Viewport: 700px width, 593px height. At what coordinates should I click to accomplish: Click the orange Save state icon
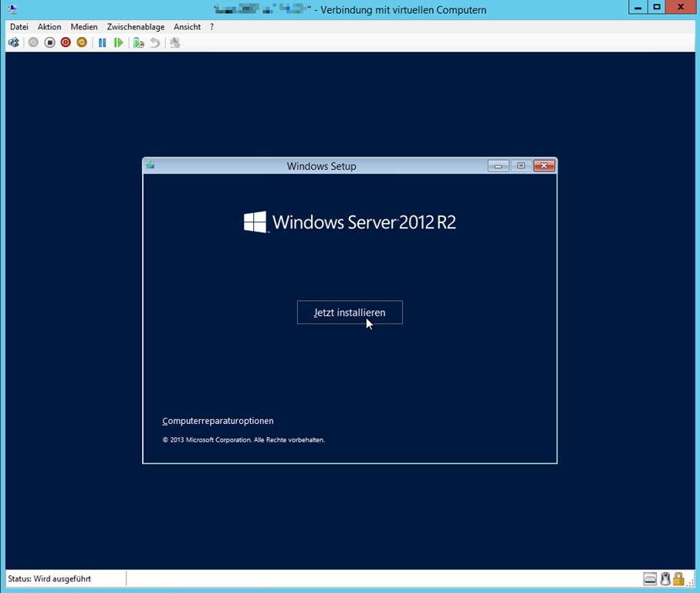point(82,42)
